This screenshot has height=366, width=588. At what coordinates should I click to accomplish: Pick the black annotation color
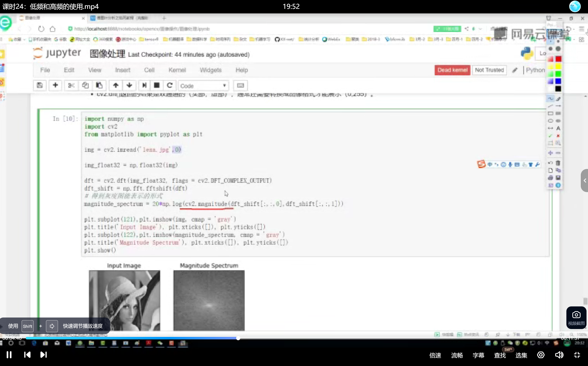click(x=558, y=89)
